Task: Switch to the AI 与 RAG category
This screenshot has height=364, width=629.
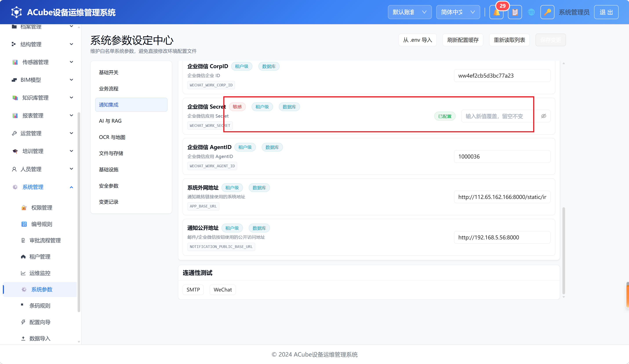Action: point(131,121)
